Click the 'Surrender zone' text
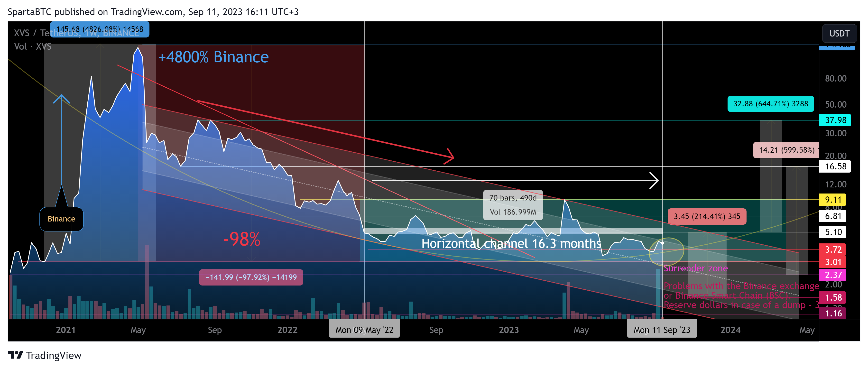The image size is (868, 369). 695,268
